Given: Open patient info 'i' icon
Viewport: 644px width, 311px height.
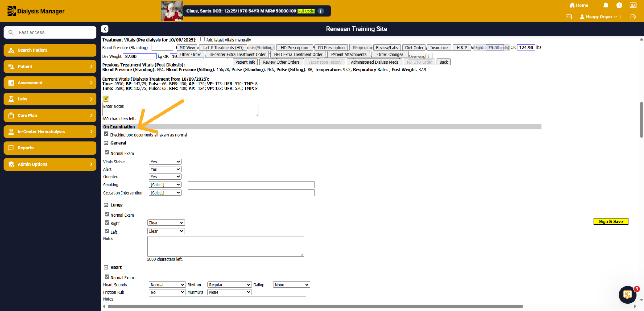Looking at the screenshot, I should [x=320, y=11].
